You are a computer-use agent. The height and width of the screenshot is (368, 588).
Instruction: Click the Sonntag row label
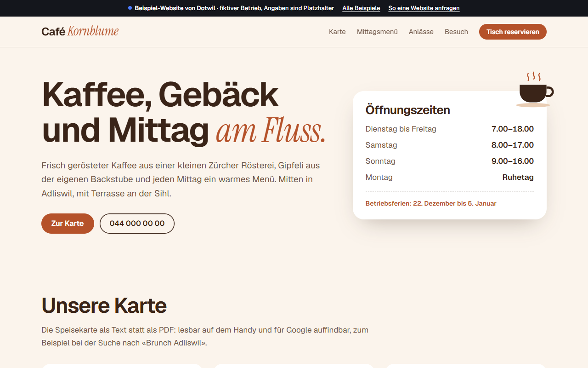coord(380,161)
